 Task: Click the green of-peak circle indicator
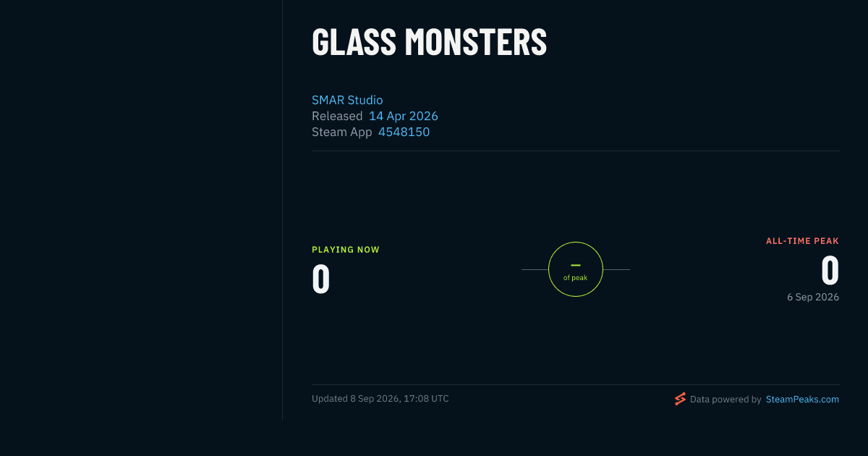576,269
